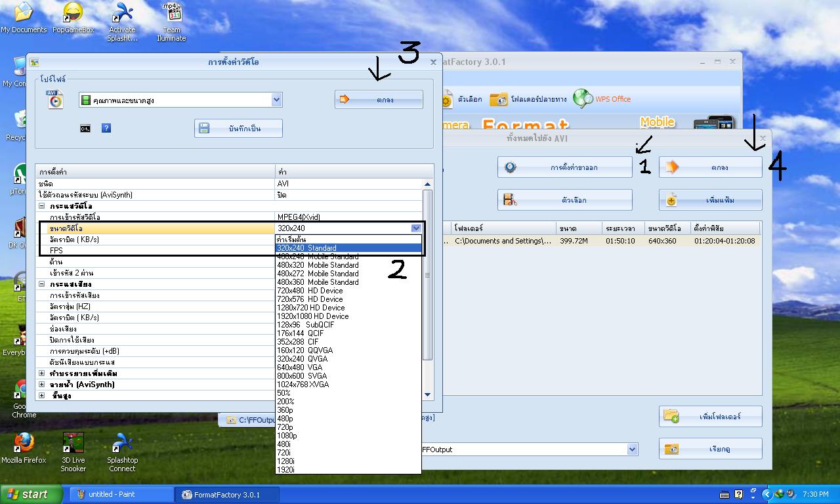Choose 720x480 HD Device resolution

pos(348,291)
